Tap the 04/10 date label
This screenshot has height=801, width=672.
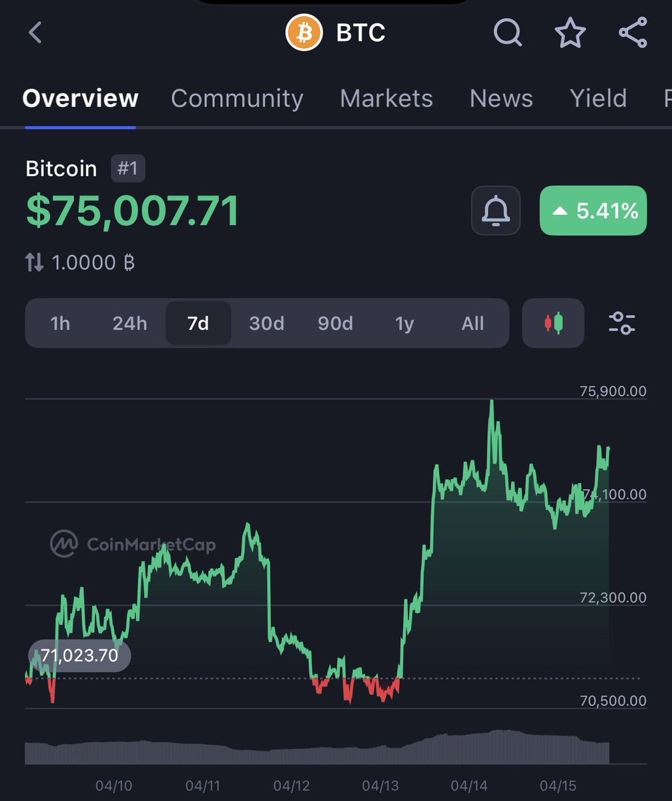coord(113,786)
